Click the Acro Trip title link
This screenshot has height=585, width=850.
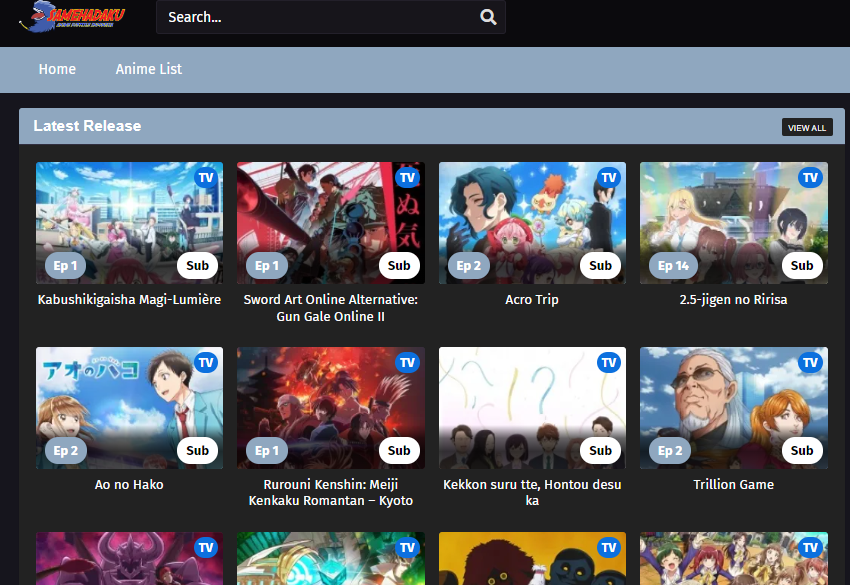(532, 299)
